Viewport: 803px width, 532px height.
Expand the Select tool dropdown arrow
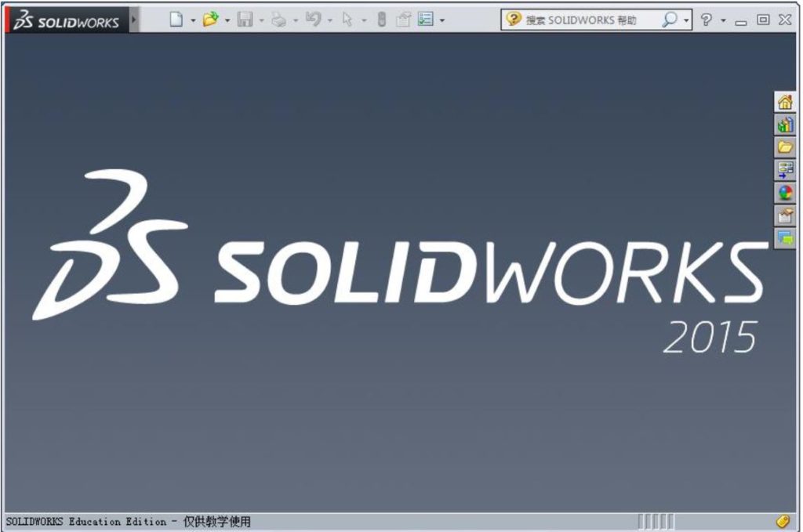click(x=364, y=20)
